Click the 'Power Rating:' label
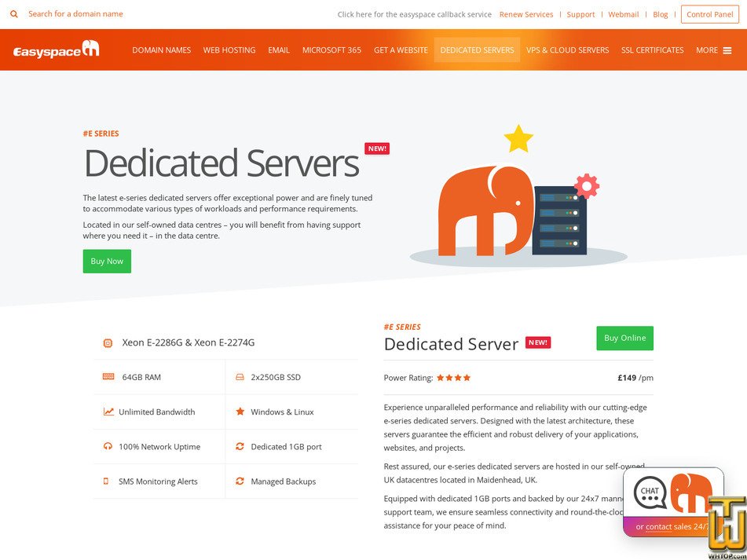 [x=408, y=378]
